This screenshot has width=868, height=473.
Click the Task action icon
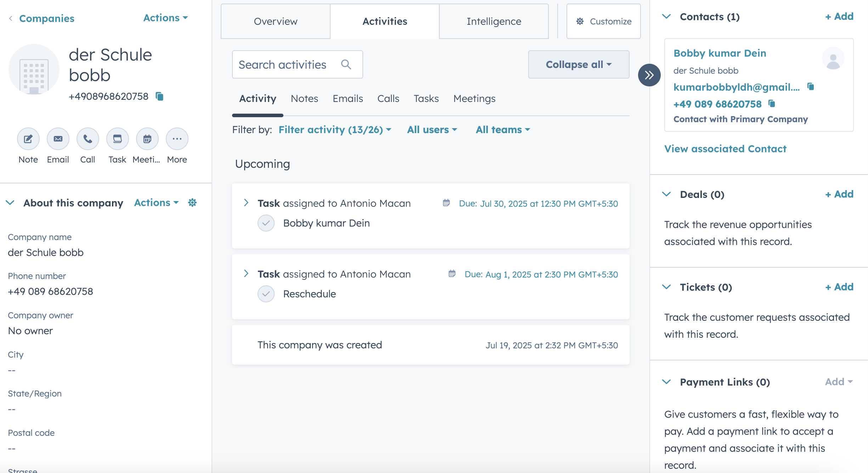pyautogui.click(x=117, y=139)
